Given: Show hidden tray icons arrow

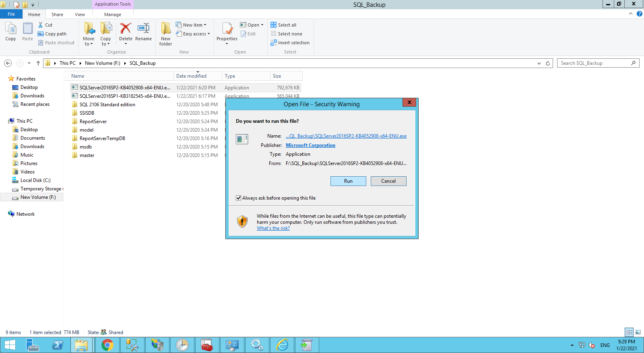Looking at the screenshot, I should (572, 345).
